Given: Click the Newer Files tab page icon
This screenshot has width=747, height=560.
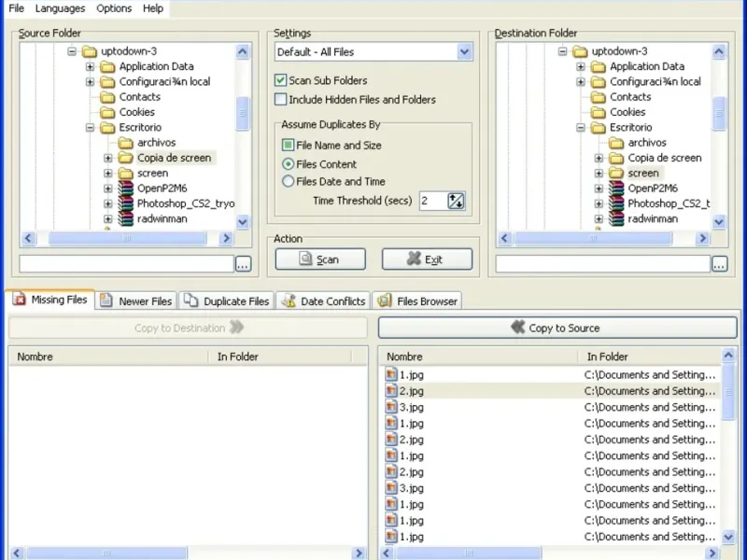Looking at the screenshot, I should 106,301.
